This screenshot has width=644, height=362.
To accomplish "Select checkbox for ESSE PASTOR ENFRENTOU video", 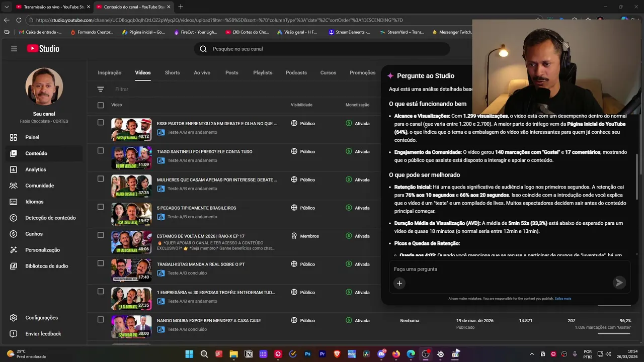I will coord(101,122).
